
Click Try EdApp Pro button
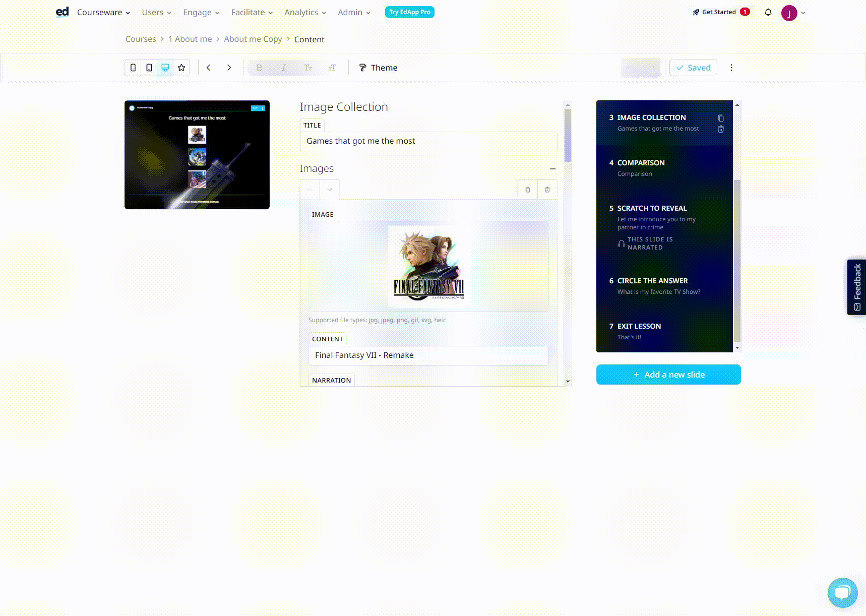(x=410, y=12)
